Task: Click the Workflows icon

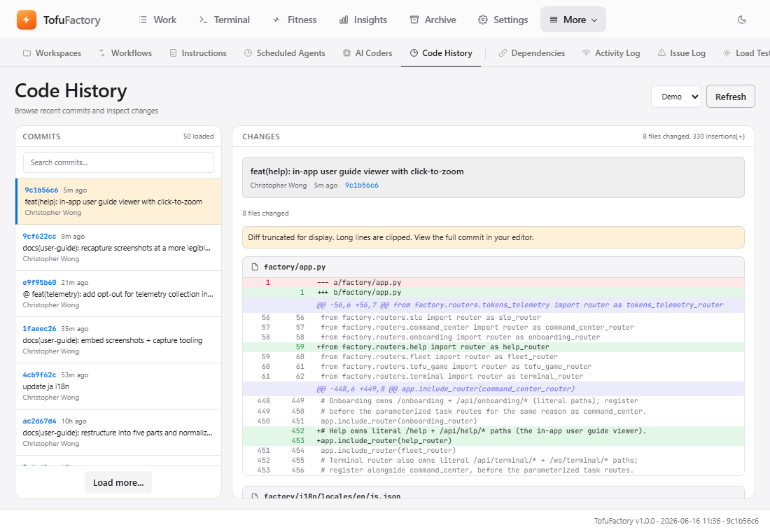Action: (101, 53)
